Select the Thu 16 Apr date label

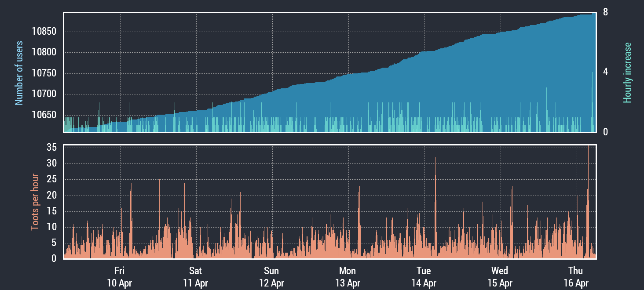pyautogui.click(x=576, y=277)
